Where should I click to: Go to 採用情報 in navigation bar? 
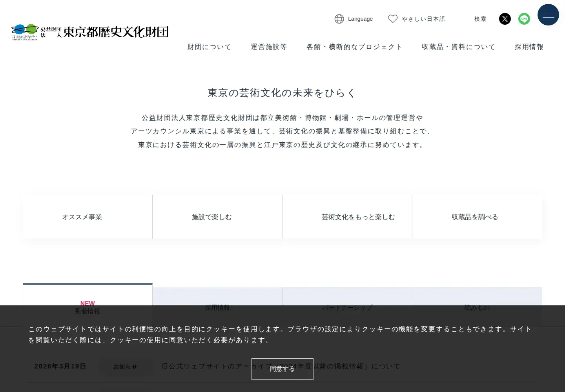tap(529, 47)
